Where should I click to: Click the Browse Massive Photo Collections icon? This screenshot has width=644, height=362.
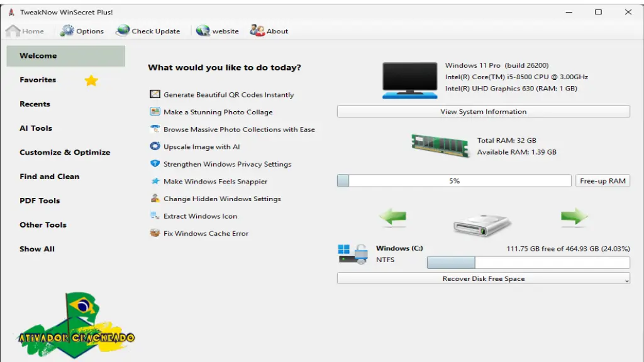[155, 129]
